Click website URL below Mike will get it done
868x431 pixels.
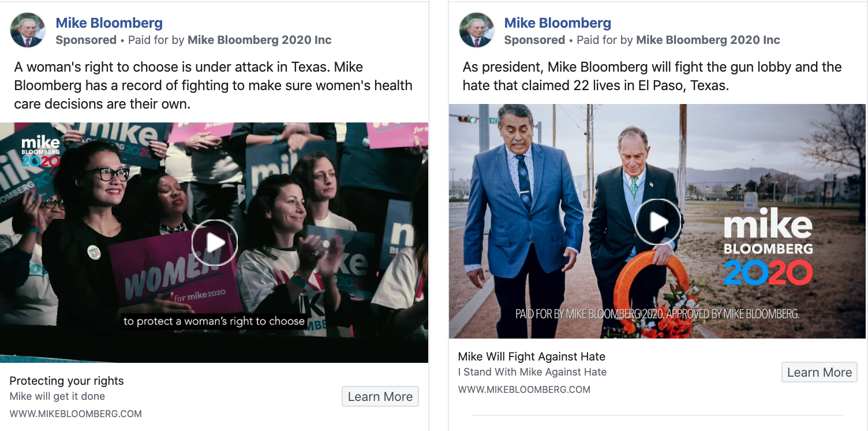tap(76, 414)
